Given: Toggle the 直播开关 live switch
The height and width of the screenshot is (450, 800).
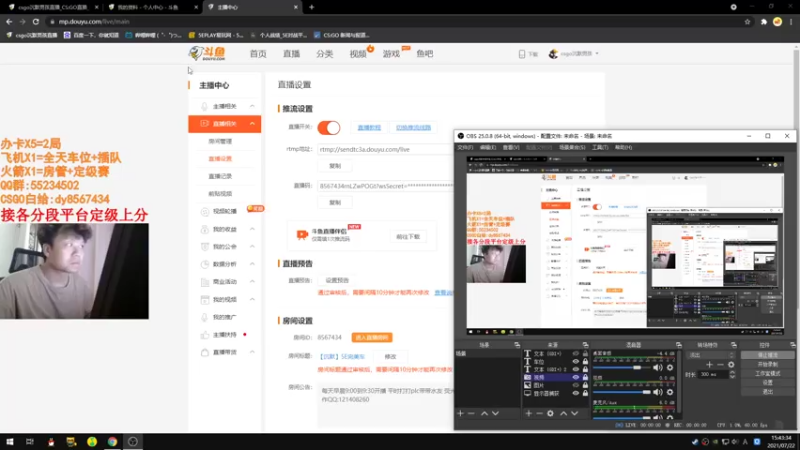Looking at the screenshot, I should [x=329, y=128].
